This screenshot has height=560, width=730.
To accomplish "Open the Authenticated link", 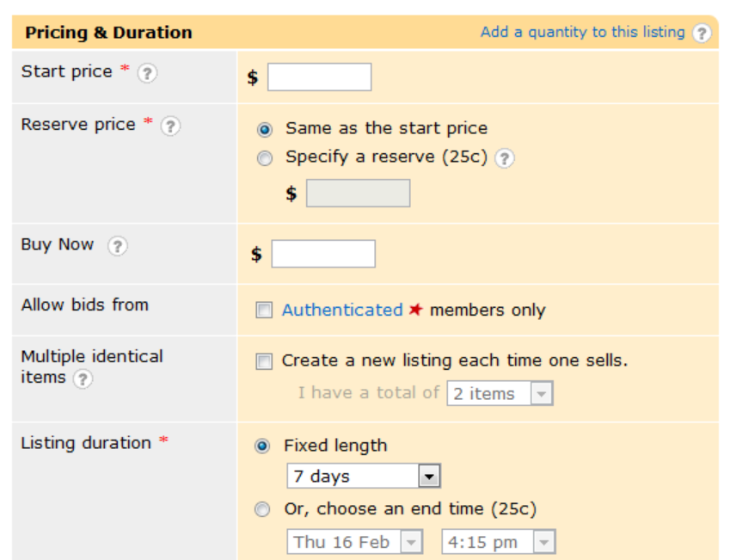I will [x=342, y=311].
